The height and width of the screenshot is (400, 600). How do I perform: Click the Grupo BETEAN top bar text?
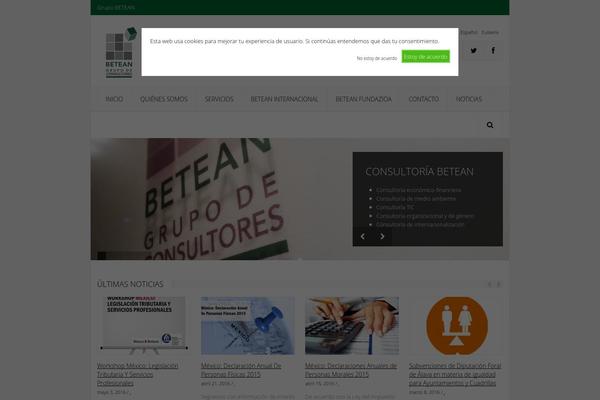point(116,7)
